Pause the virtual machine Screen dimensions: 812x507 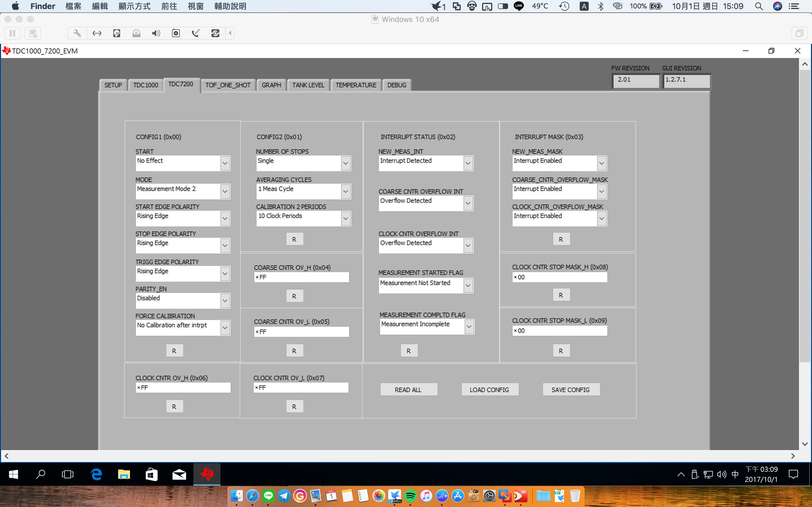pos(12,33)
